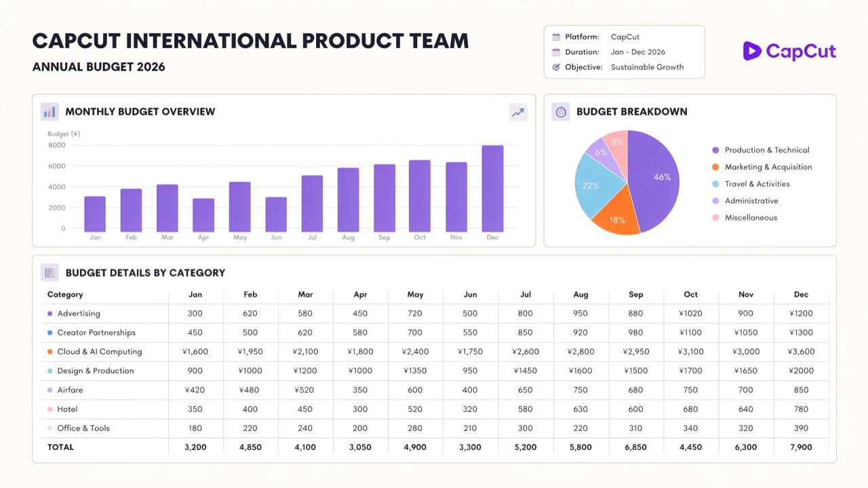Click the Advertising row label
The image size is (868, 488).
tap(79, 314)
